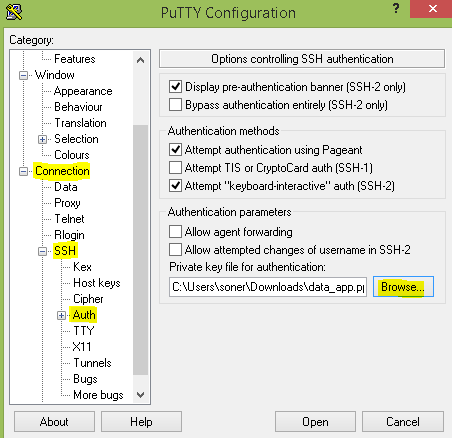Select the Colours category
452x438 pixels.
(72, 155)
